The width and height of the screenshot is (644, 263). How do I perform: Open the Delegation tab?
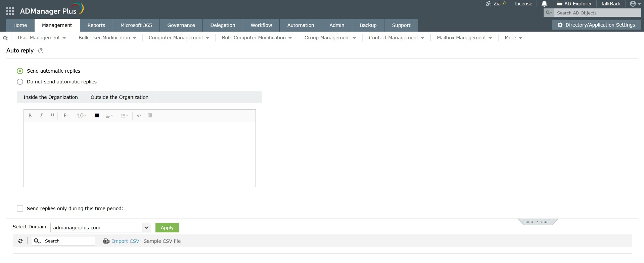pos(223,25)
